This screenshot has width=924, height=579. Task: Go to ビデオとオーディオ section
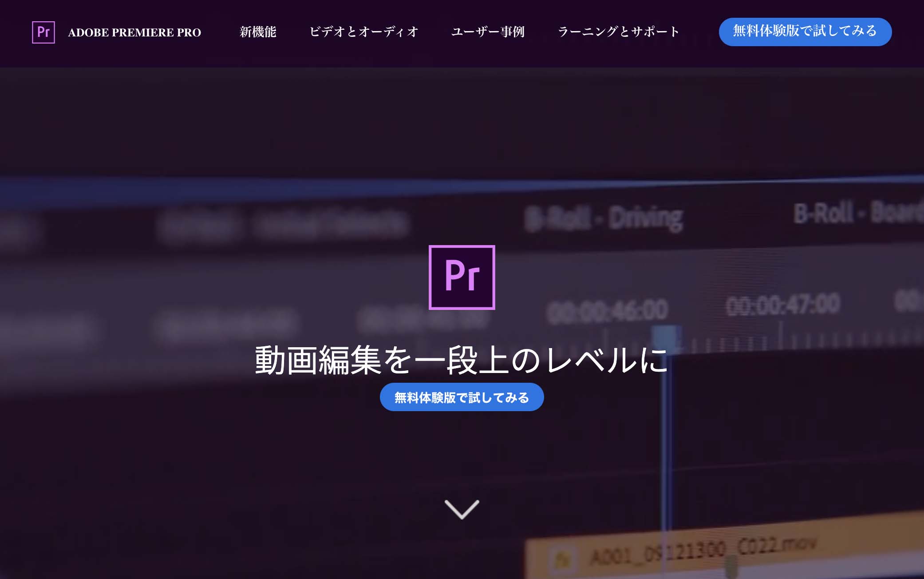(x=364, y=32)
